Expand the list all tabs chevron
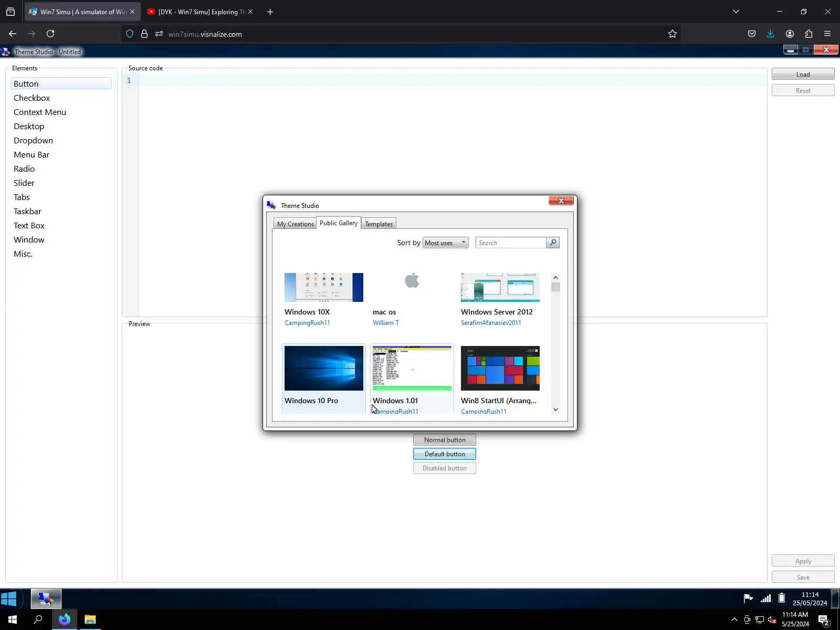 click(736, 12)
